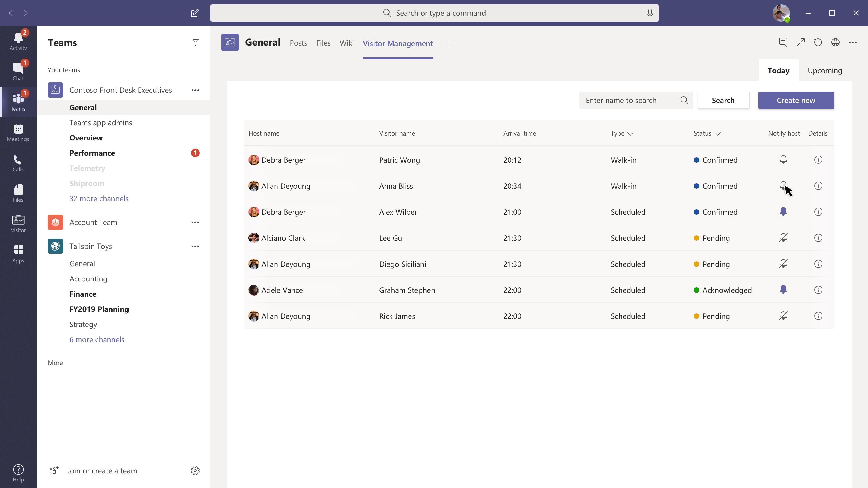Screen dimensions: 868x488
Task: Open the profile avatar menu
Action: coord(781,13)
